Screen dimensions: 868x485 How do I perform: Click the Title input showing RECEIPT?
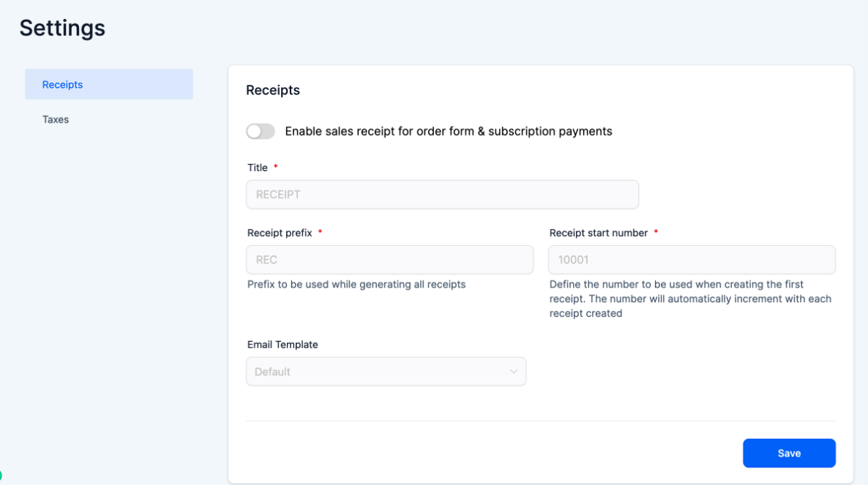[x=442, y=195]
